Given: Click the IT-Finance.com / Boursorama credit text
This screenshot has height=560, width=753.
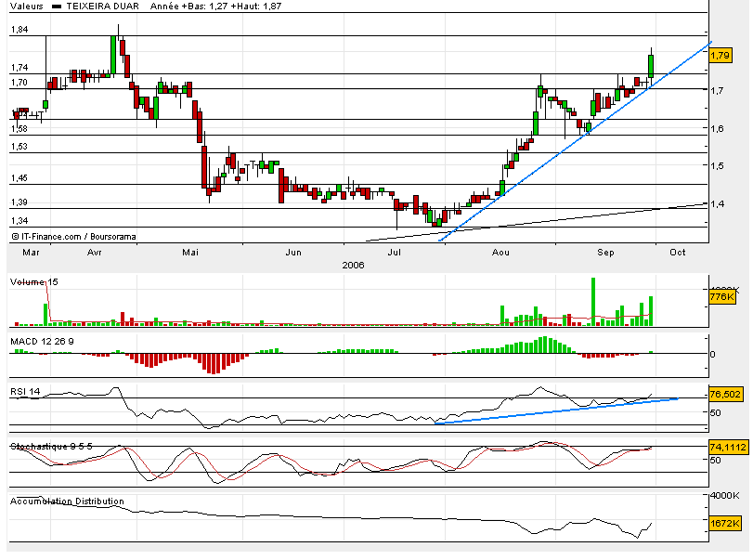Looking at the screenshot, I should pyautogui.click(x=73, y=236).
